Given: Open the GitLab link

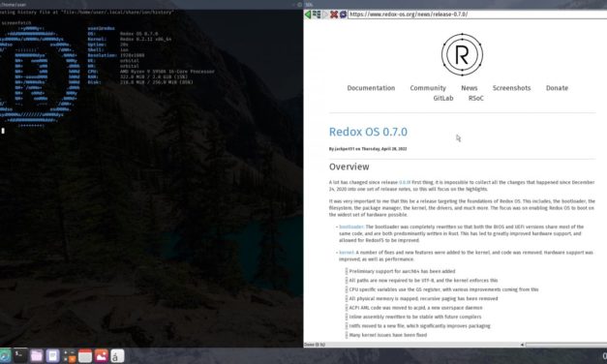Looking at the screenshot, I should [442, 98].
